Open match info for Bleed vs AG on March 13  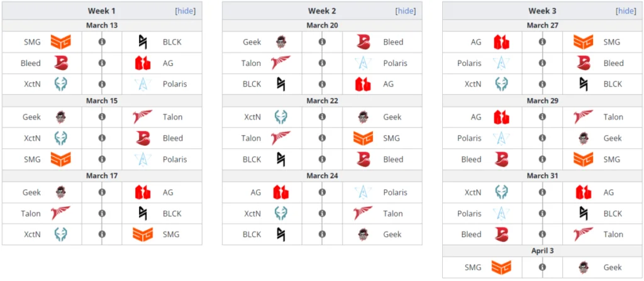pos(102,63)
